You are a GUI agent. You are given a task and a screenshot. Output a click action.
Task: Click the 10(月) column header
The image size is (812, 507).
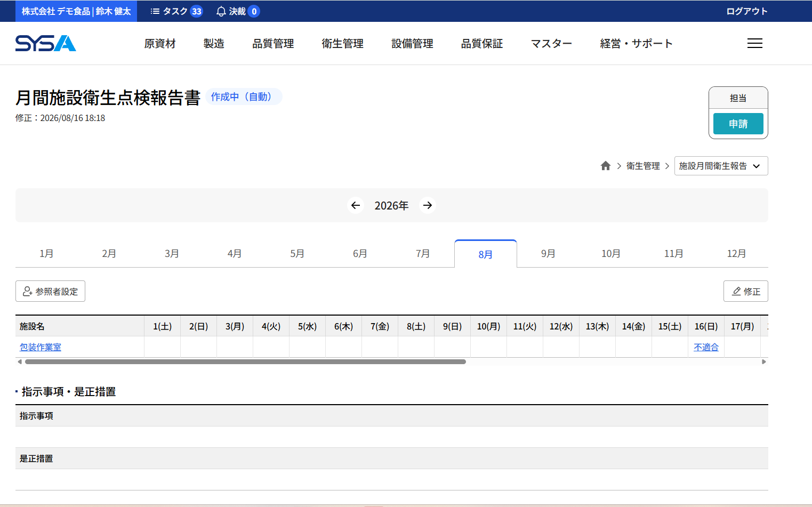[x=489, y=326]
